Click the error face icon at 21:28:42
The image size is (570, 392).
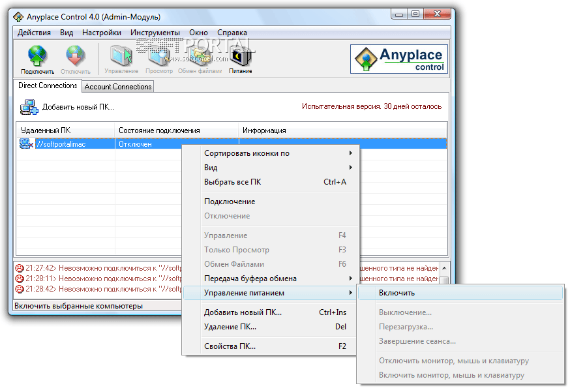tap(20, 289)
